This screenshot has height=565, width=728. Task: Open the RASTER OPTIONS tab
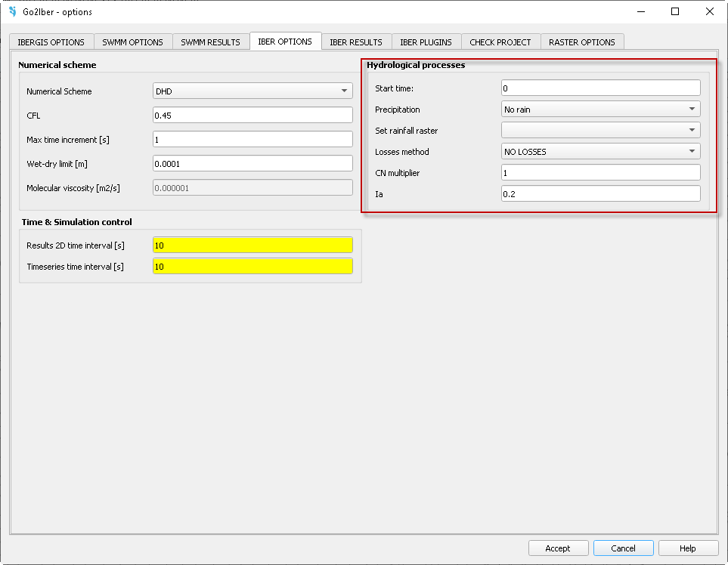(x=581, y=42)
